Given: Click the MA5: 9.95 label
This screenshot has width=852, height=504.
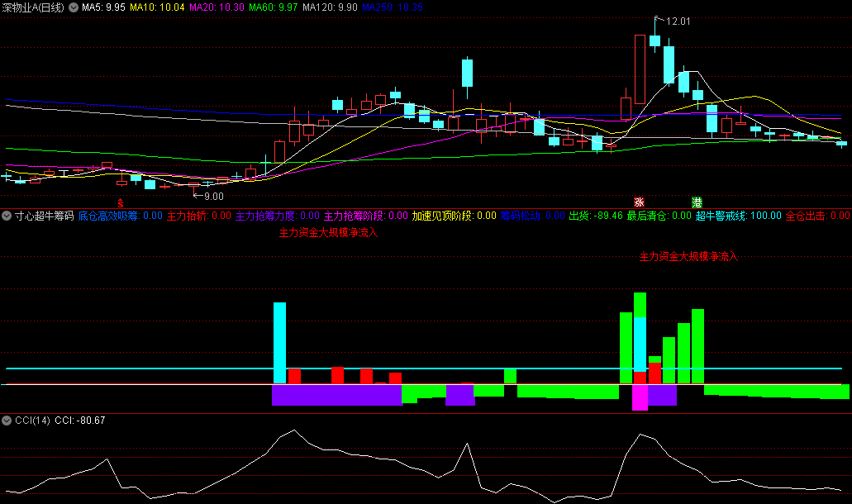Looking at the screenshot, I should click(x=103, y=7).
